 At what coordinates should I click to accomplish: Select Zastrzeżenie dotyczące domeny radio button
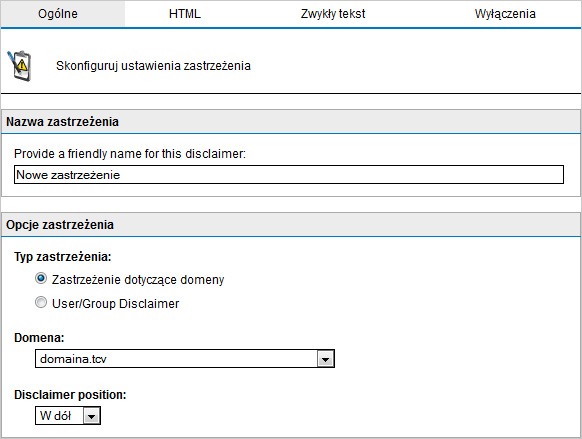click(x=41, y=278)
